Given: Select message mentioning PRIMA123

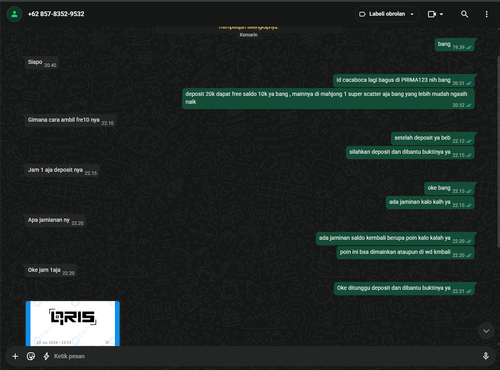Looking at the screenshot, I should click(x=404, y=80).
